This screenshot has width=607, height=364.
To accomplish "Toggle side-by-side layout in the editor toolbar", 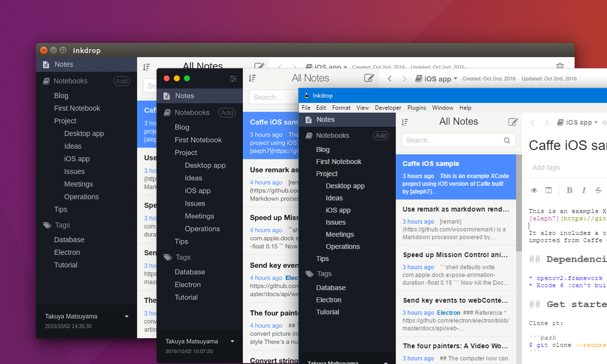I will [549, 191].
